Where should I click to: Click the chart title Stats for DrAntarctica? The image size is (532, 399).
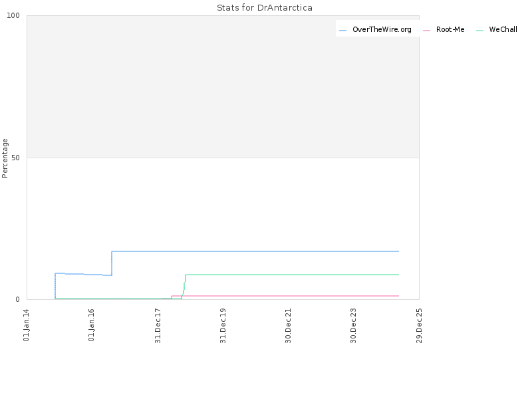(x=265, y=7)
